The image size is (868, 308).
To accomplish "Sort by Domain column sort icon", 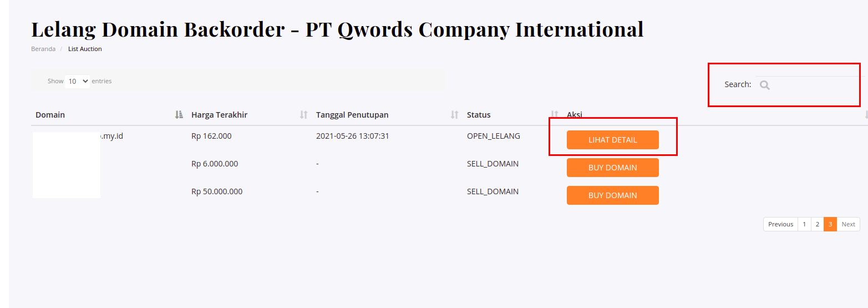I will [x=179, y=115].
